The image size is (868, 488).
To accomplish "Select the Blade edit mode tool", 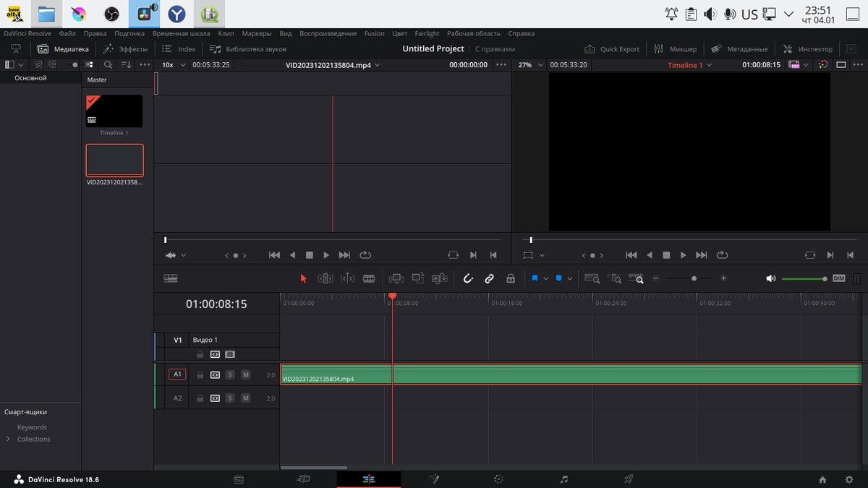I will 369,278.
